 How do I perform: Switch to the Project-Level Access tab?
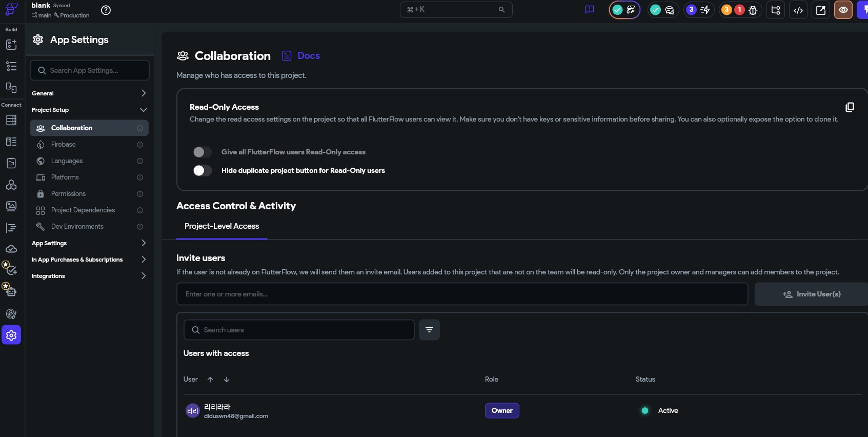coord(221,226)
